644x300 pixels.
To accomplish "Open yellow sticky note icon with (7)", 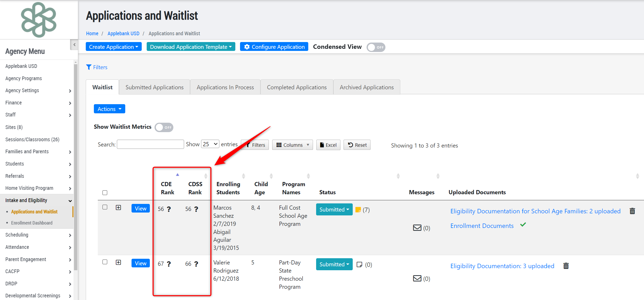I will tap(358, 210).
